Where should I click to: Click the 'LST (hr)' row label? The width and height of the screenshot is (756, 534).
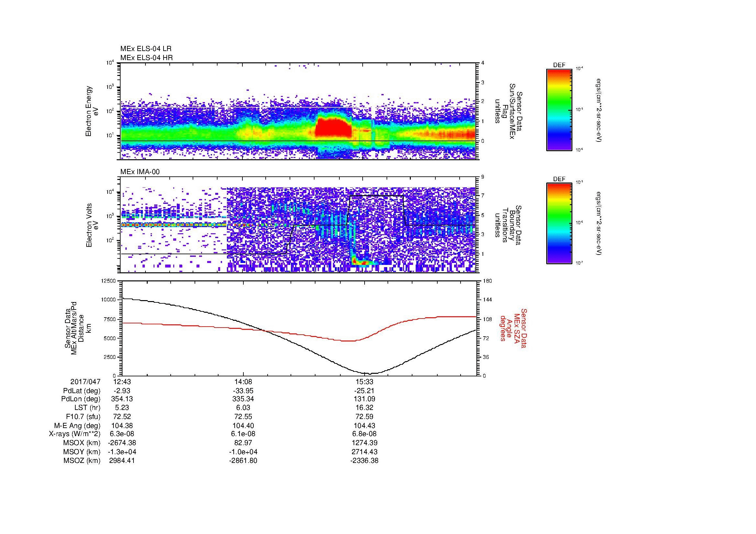point(87,408)
